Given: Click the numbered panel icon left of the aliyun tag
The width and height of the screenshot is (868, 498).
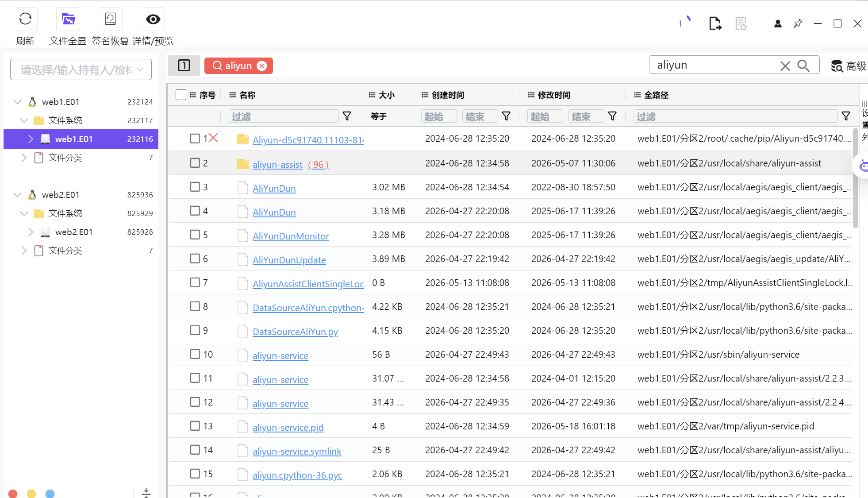Looking at the screenshot, I should click(x=184, y=66).
